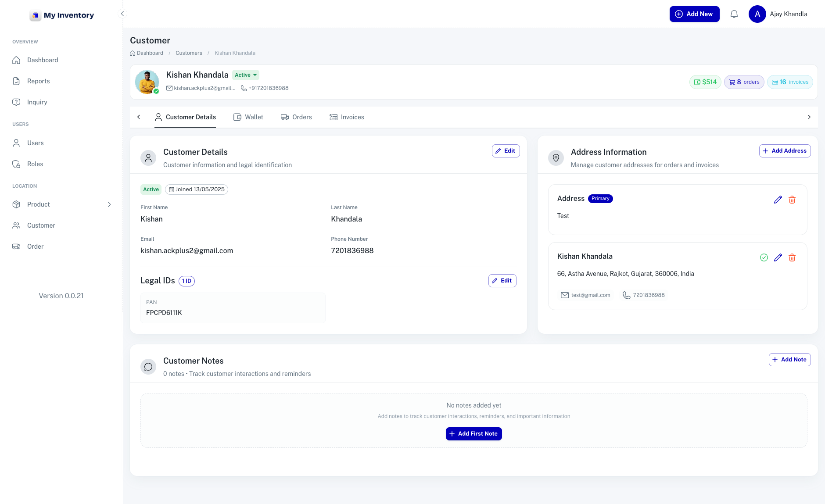This screenshot has width=825, height=504.
Task: Click the Add Address button
Action: (x=785, y=151)
